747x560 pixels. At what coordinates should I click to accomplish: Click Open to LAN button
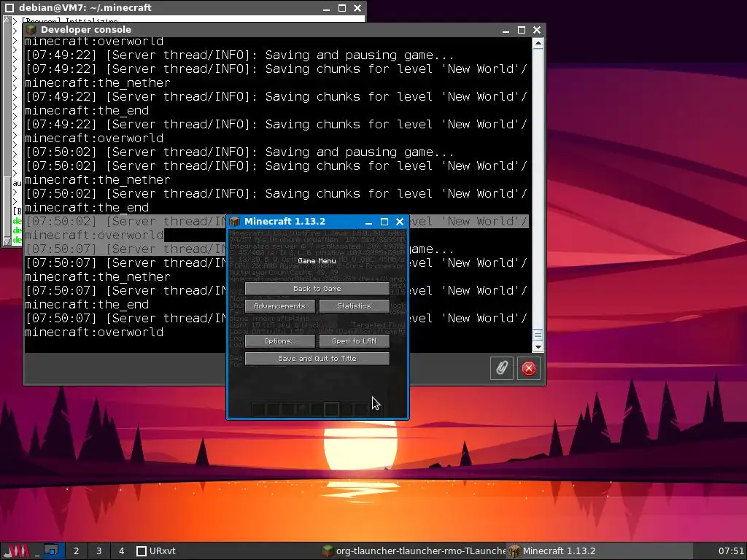click(354, 341)
